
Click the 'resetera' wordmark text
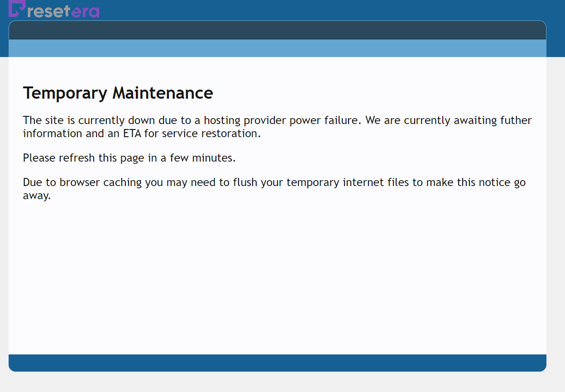(63, 11)
